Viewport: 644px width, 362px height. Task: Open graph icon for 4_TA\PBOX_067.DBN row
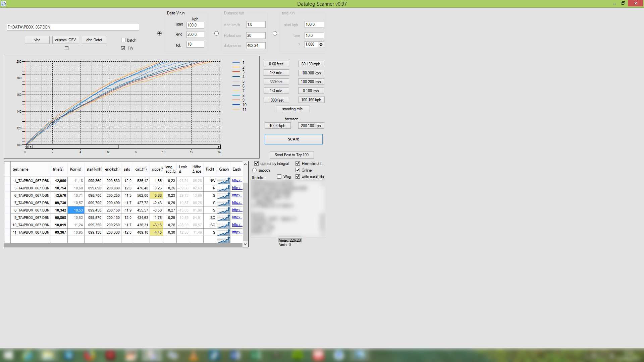[223, 181]
